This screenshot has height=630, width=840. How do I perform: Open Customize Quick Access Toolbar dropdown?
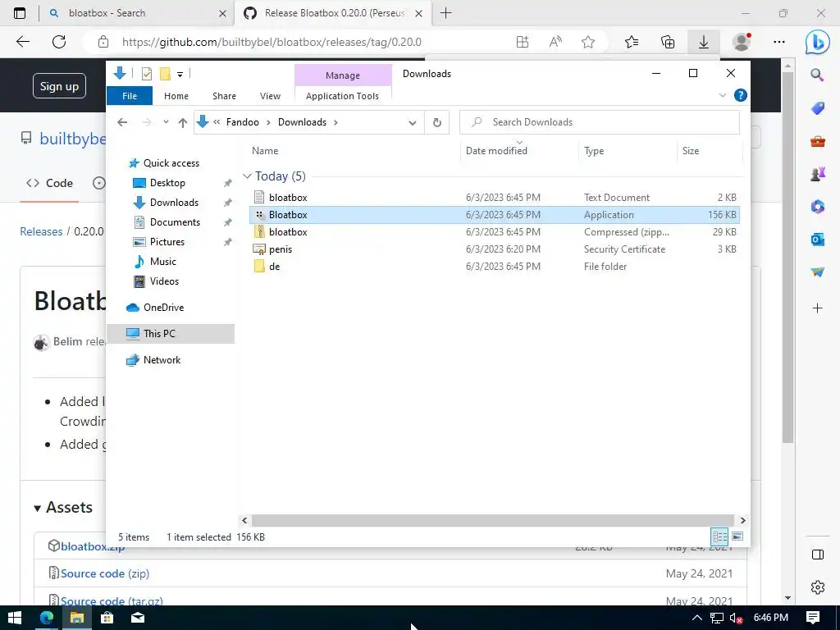coord(180,75)
